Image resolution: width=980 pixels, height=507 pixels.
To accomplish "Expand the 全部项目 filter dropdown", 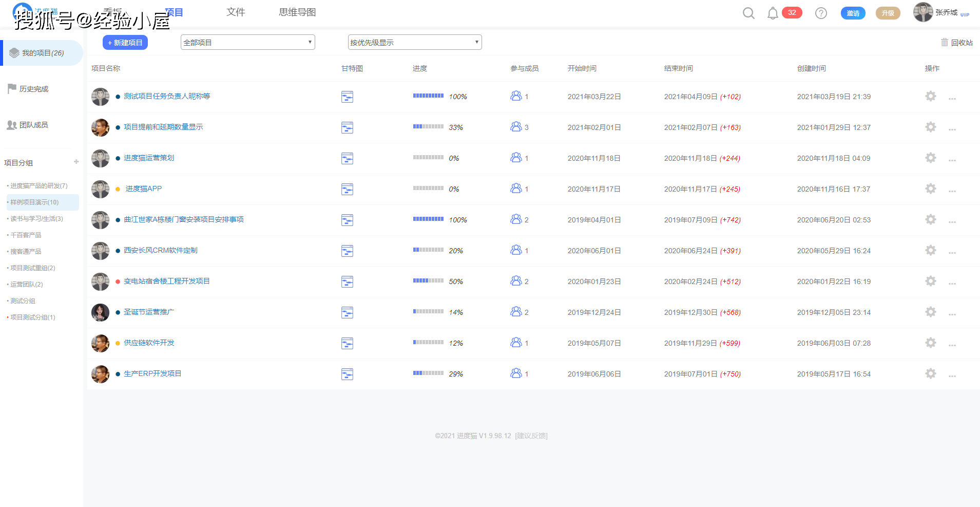I will [247, 43].
